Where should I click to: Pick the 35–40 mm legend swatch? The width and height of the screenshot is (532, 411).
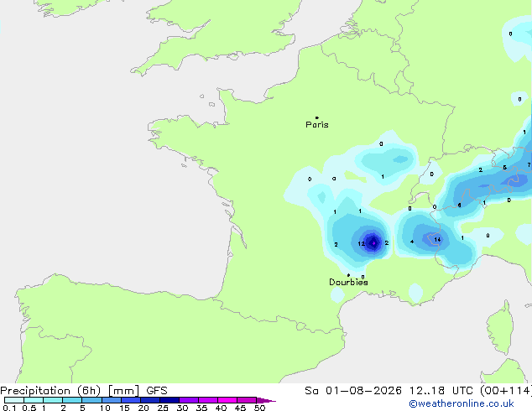coord(207,400)
